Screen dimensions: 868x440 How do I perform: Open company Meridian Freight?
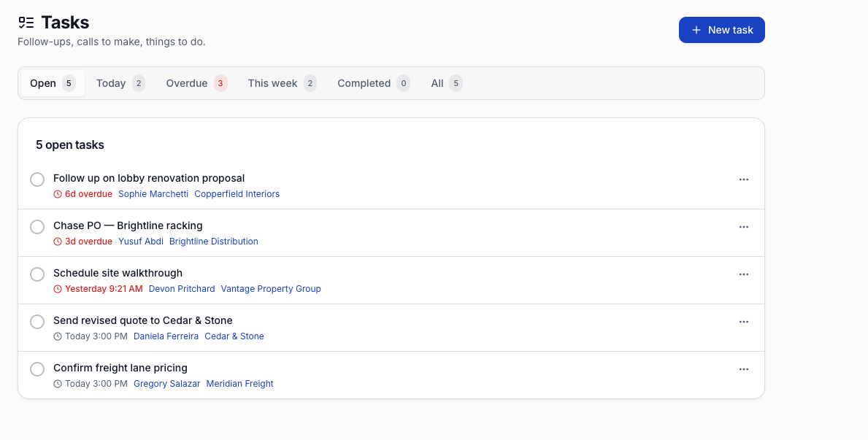239,384
